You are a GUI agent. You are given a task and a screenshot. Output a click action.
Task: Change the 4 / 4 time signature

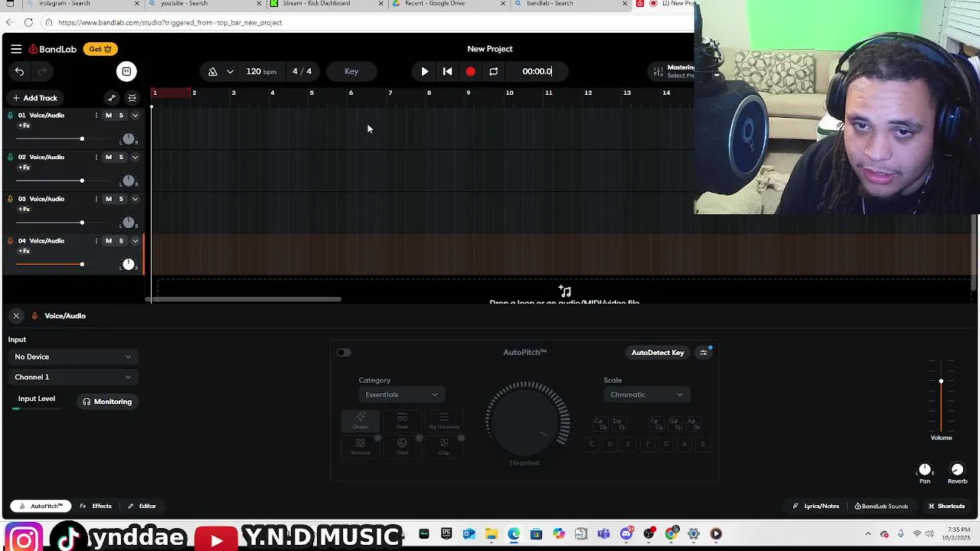[302, 71]
